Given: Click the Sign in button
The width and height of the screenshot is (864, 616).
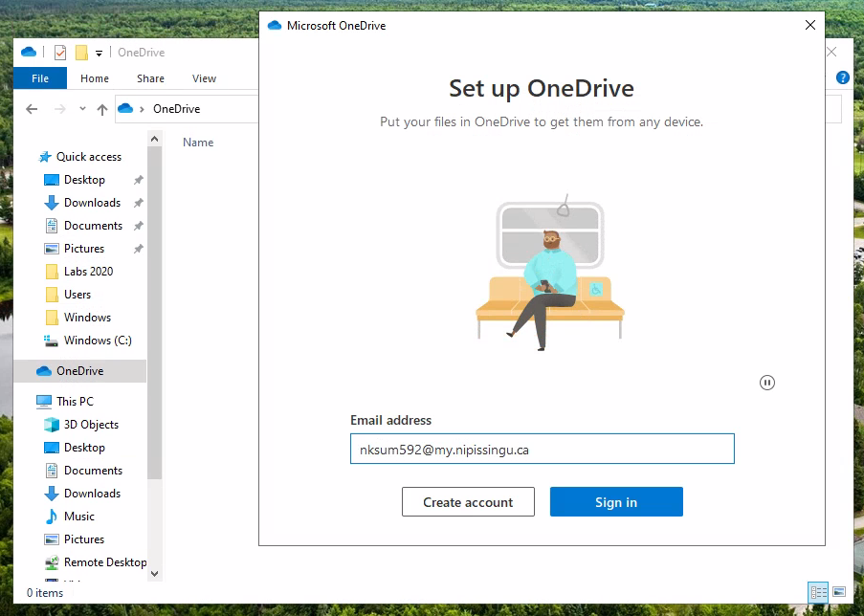Looking at the screenshot, I should (x=616, y=502).
